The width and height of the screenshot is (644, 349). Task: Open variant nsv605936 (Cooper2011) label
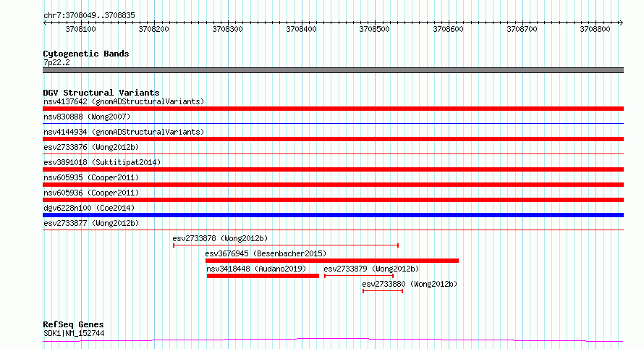[91, 193]
